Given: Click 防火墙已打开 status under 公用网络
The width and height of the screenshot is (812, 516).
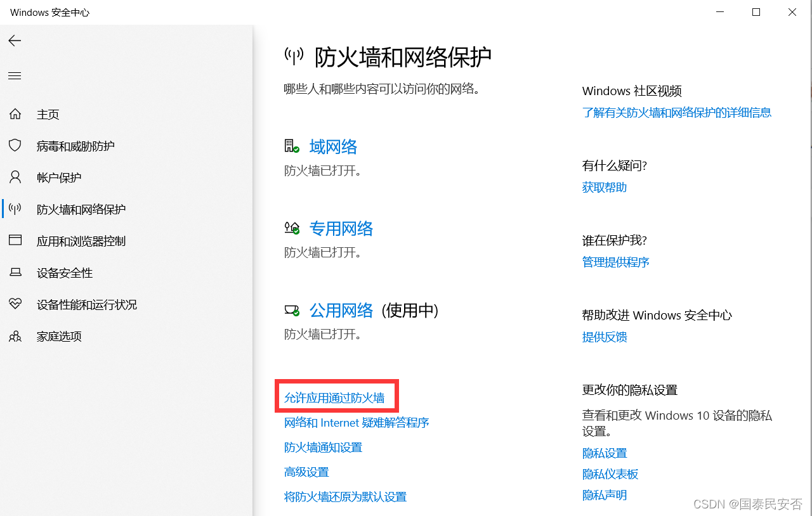Looking at the screenshot, I should [323, 335].
